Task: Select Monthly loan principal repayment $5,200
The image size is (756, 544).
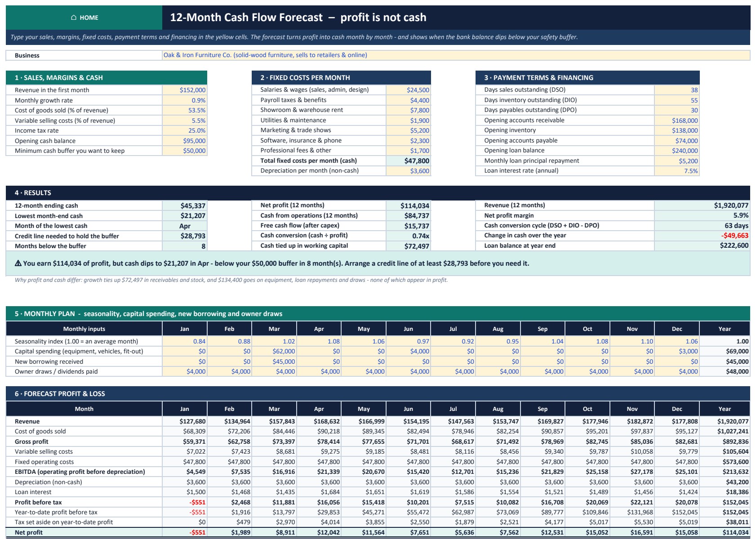Action: tap(677, 161)
